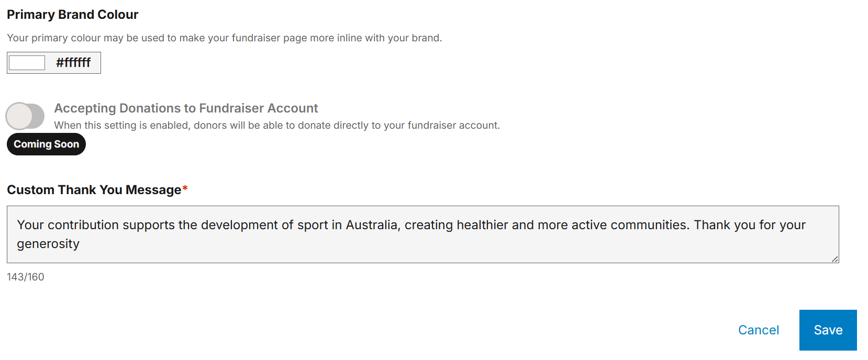Click the textarea resize handle corner

tap(834, 259)
